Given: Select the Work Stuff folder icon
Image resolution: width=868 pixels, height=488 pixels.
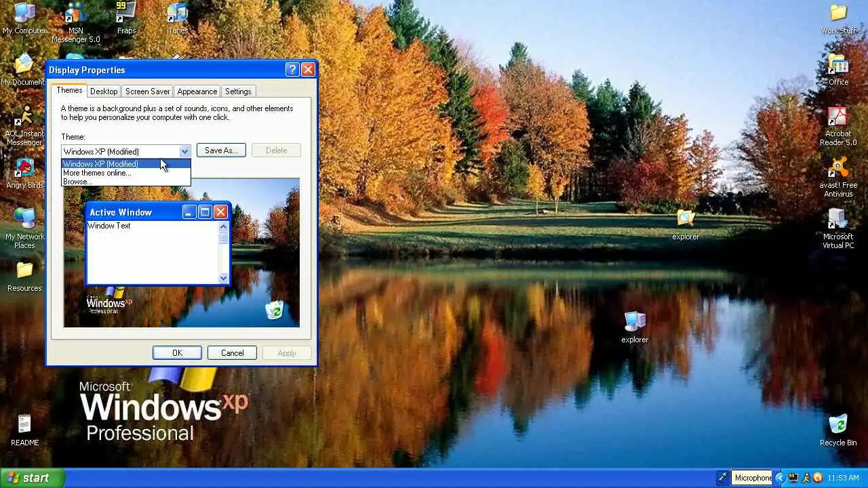Looking at the screenshot, I should tap(838, 18).
